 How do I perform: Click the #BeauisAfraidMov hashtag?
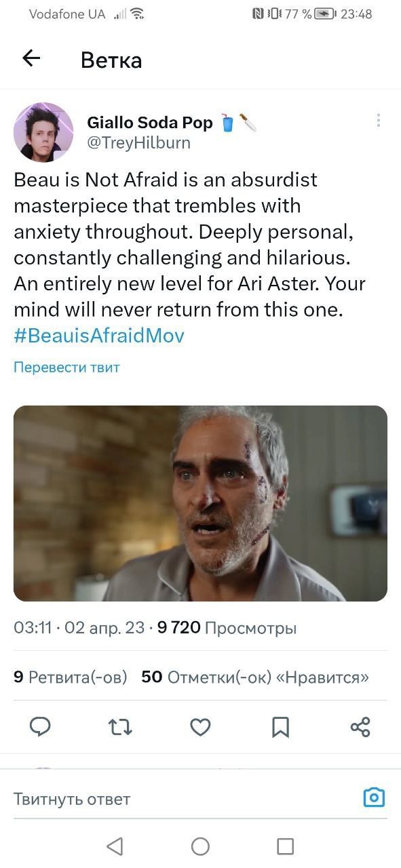pyautogui.click(x=99, y=336)
